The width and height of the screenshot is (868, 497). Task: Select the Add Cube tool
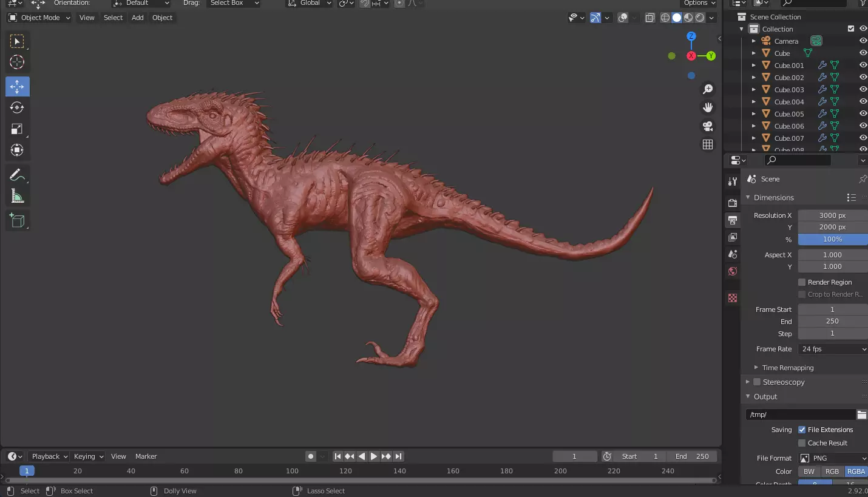(17, 221)
